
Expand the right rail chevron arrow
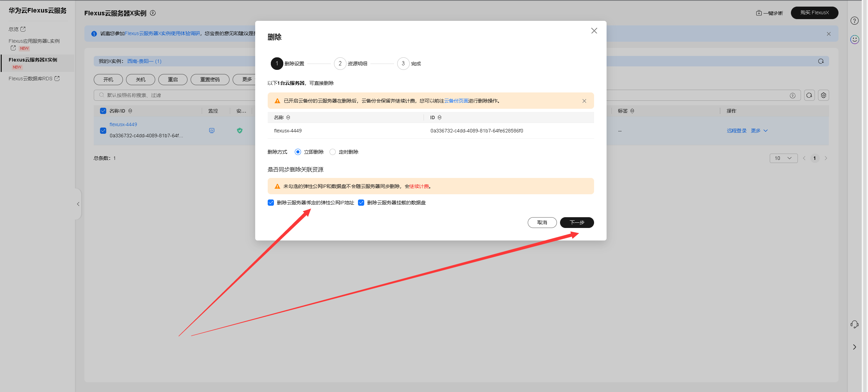click(854, 347)
